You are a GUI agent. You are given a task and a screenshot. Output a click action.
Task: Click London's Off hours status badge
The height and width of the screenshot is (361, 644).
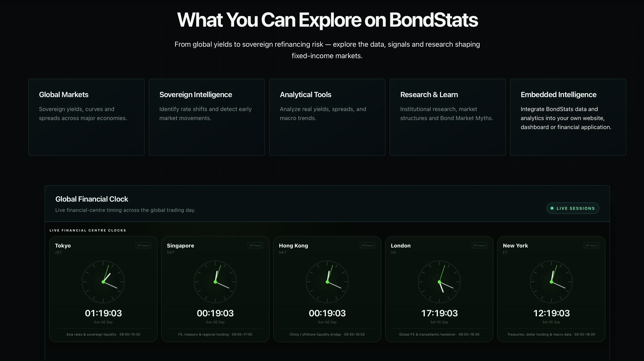click(480, 245)
